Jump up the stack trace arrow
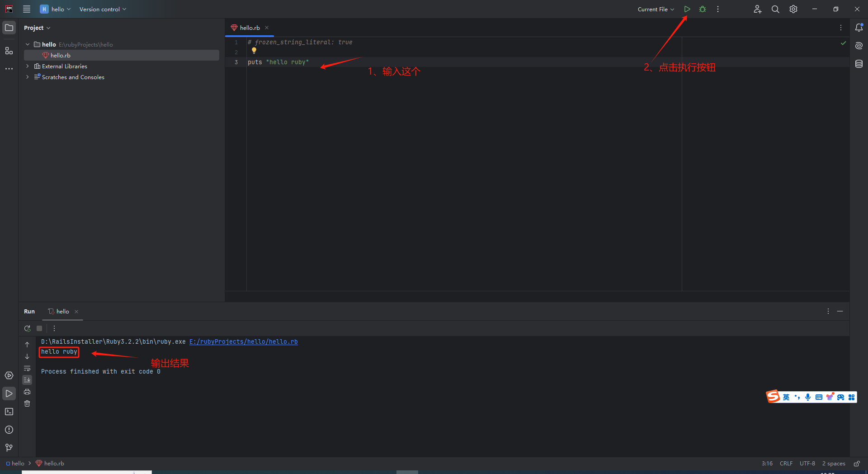868x474 pixels. pyautogui.click(x=27, y=345)
